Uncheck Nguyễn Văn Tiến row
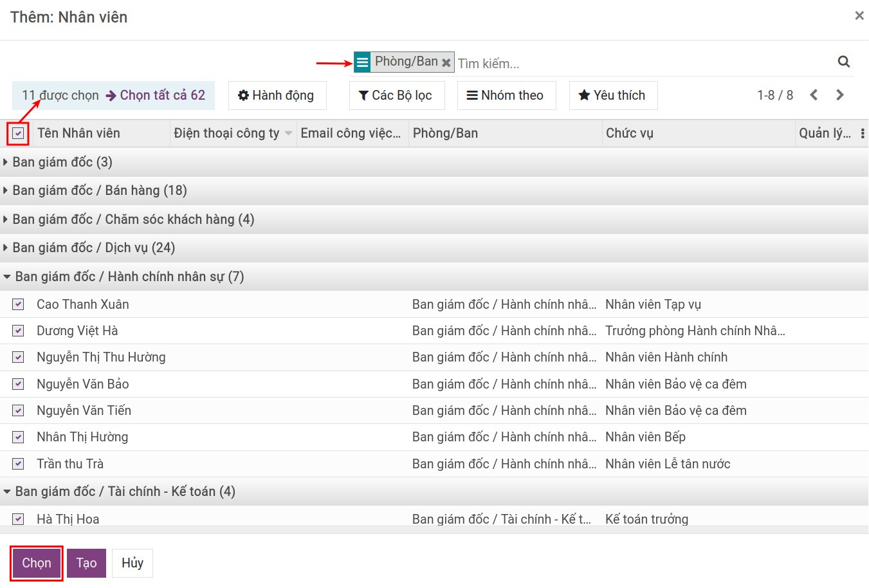The width and height of the screenshot is (869, 588). 18,410
